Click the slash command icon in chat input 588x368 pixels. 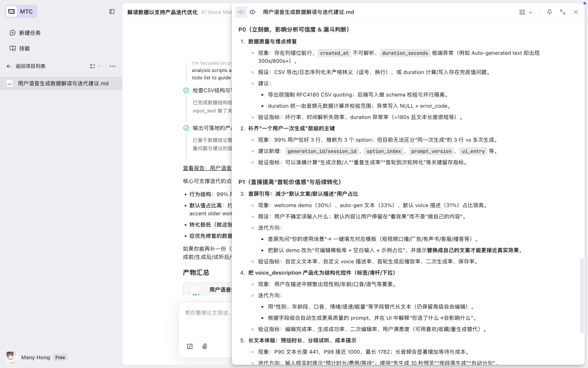point(189,346)
